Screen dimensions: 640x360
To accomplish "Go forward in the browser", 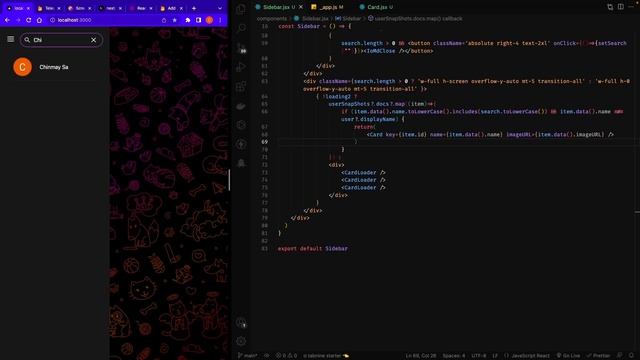I will [18, 20].
